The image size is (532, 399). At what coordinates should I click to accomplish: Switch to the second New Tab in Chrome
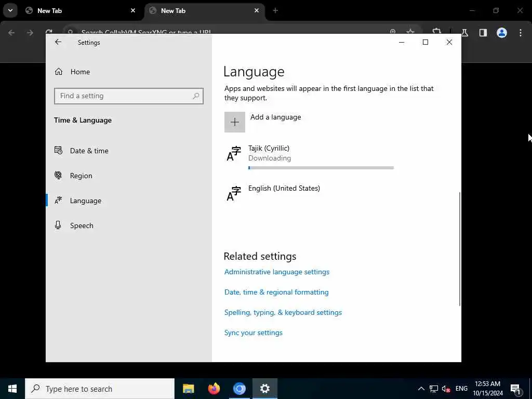204,11
